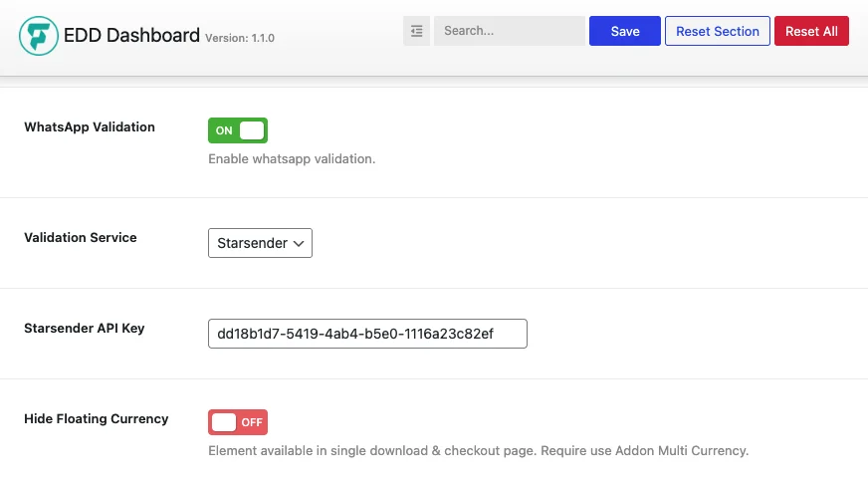This screenshot has height=484, width=868.
Task: Click the Version: 1.1.0 label
Action: pyautogui.click(x=240, y=38)
